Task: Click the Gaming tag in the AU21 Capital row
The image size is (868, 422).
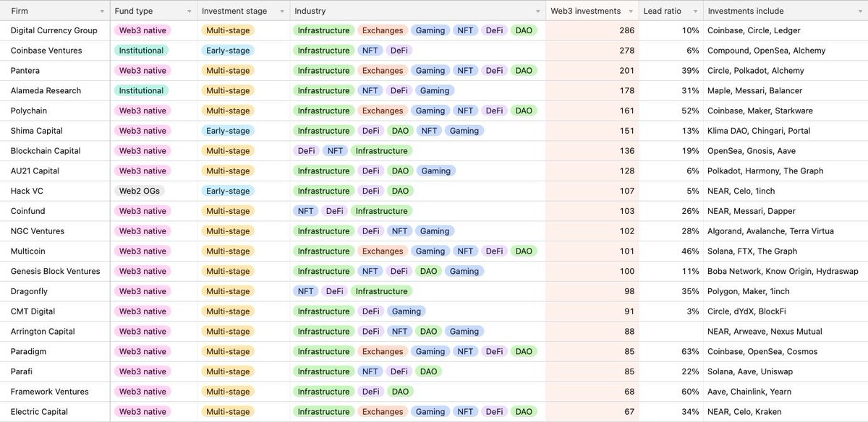Action: click(436, 171)
